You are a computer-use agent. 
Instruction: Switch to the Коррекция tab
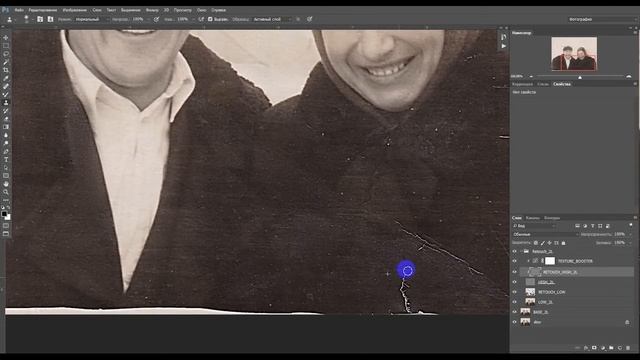[523, 84]
